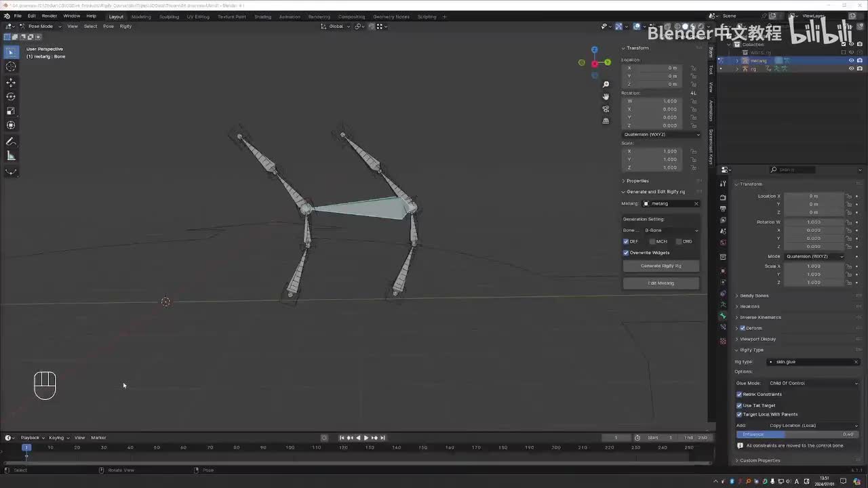Play the animation forward
Screen dimensions: 868x488
[x=366, y=438]
